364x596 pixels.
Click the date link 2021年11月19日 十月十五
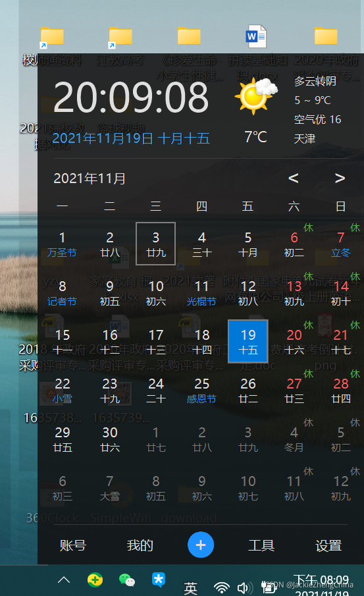pos(131,138)
